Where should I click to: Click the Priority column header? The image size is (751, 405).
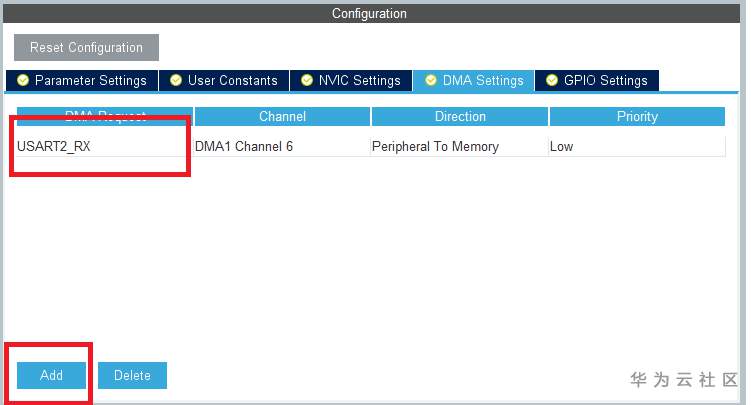pos(637,117)
